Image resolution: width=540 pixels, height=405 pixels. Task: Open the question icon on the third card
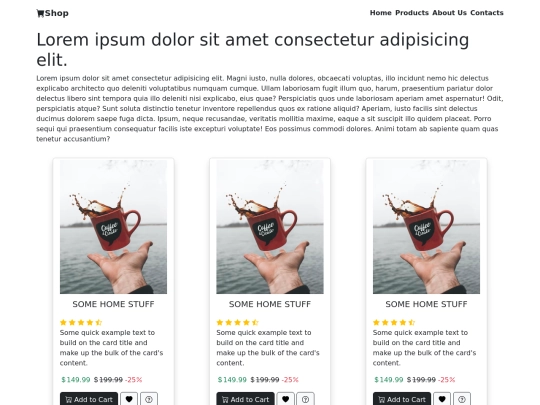click(x=462, y=399)
